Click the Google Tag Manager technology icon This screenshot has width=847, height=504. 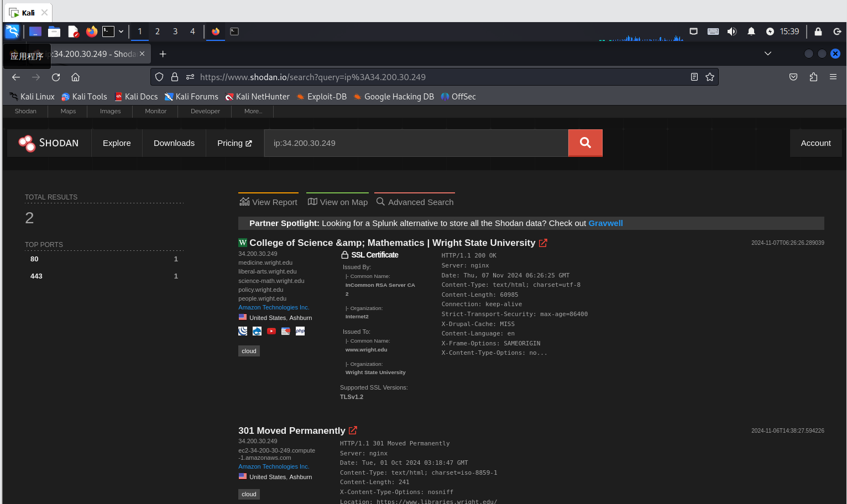286,331
